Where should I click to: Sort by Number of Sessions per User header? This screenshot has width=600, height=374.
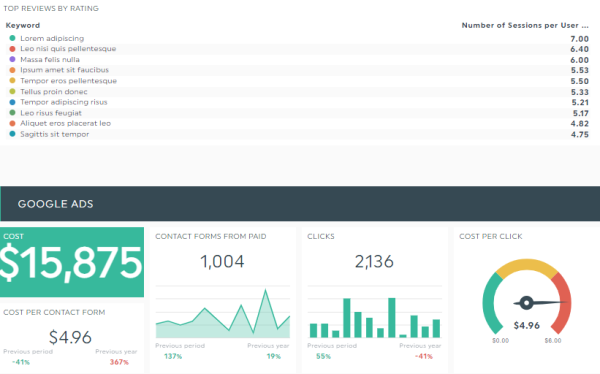(x=525, y=25)
